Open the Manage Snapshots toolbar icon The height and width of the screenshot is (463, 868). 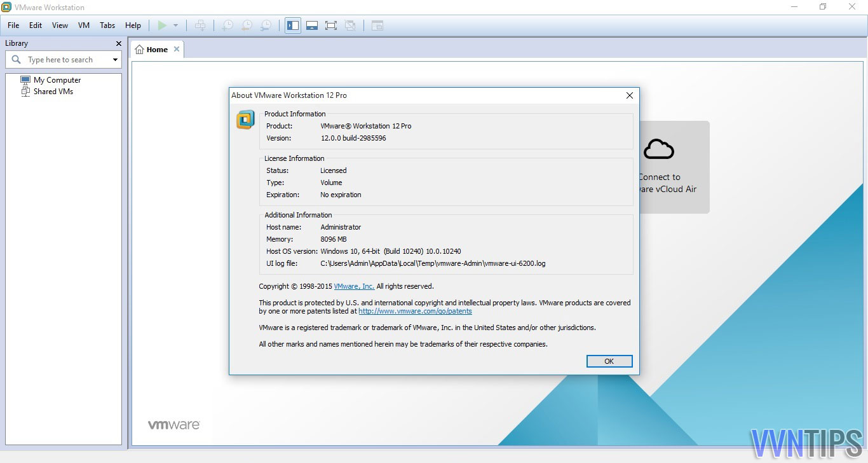coord(266,25)
